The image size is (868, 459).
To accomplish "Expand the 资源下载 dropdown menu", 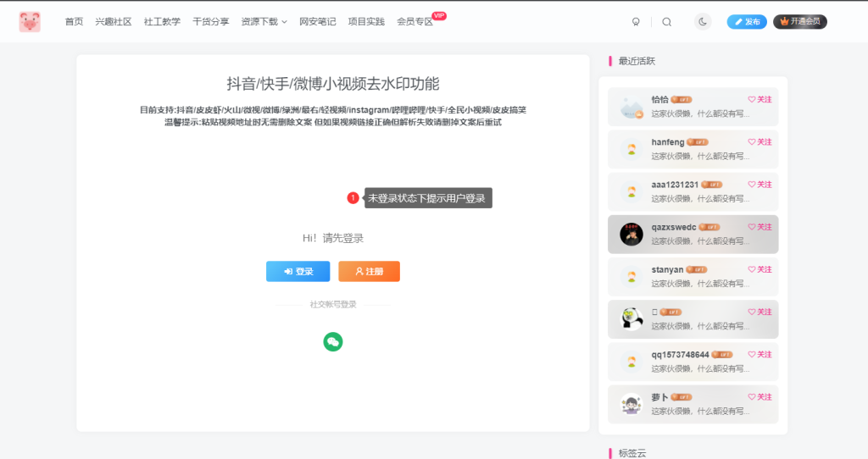I will (x=264, y=21).
